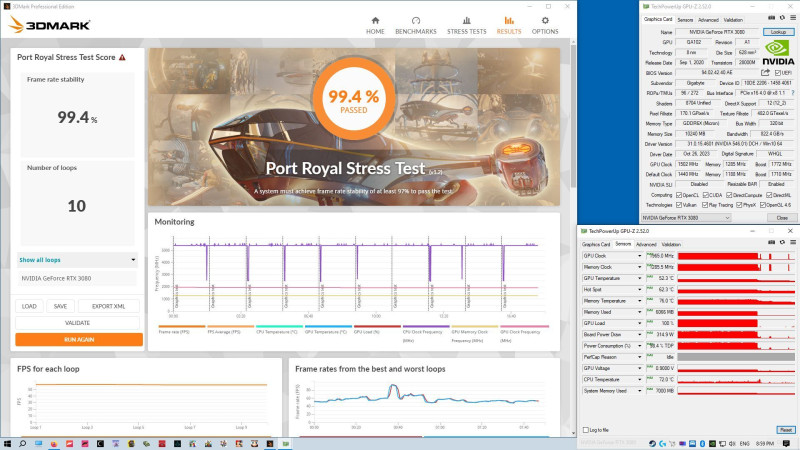Click the warning triangle beside Stress Test Score

coord(122,57)
